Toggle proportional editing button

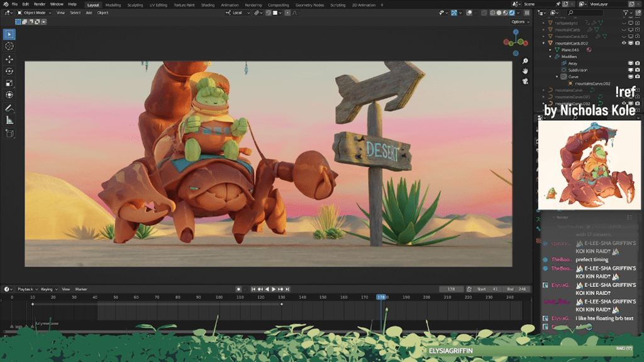click(x=287, y=13)
